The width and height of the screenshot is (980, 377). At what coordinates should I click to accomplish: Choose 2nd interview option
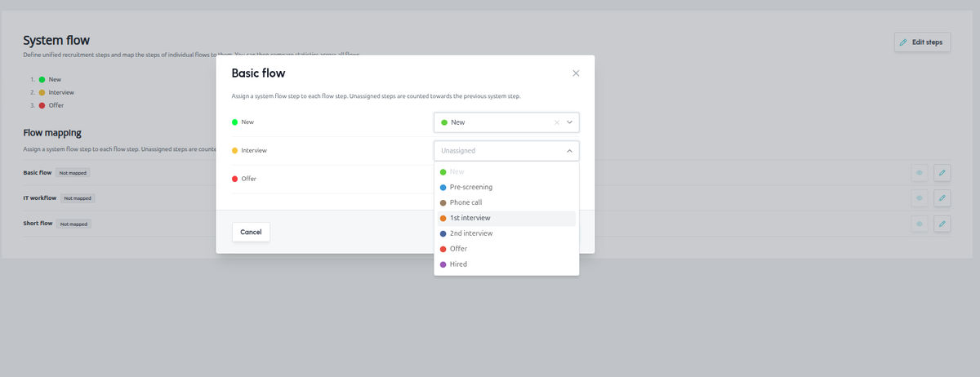(506, 233)
